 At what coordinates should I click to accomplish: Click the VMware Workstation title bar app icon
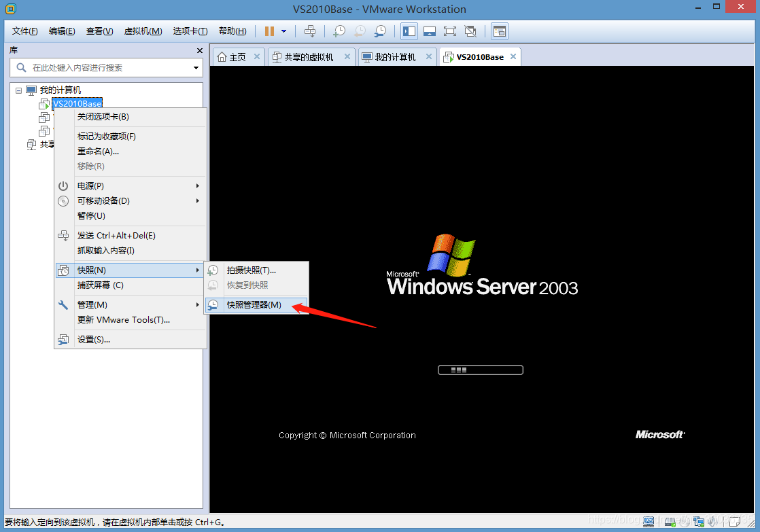(10, 9)
